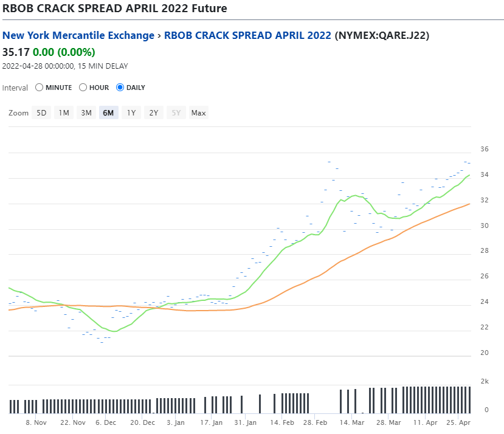The height and width of the screenshot is (434, 504).
Task: Choose the 6M zoom range
Action: [x=109, y=113]
